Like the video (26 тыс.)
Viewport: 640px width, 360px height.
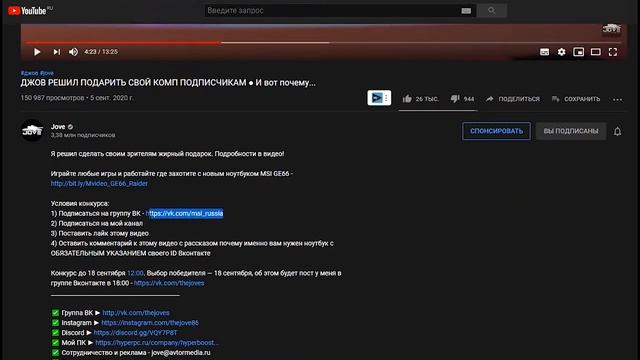[x=420, y=99]
